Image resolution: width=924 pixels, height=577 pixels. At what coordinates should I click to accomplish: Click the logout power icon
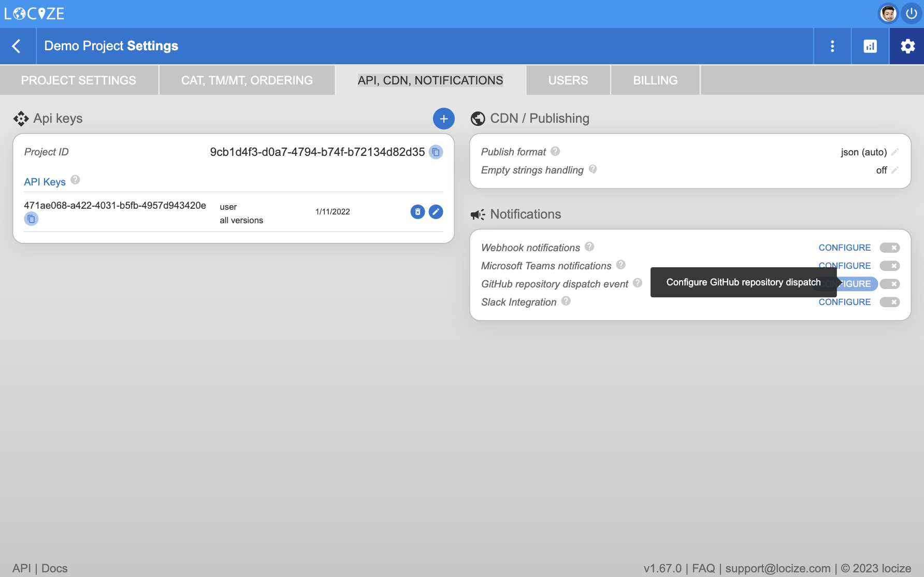tap(912, 13)
